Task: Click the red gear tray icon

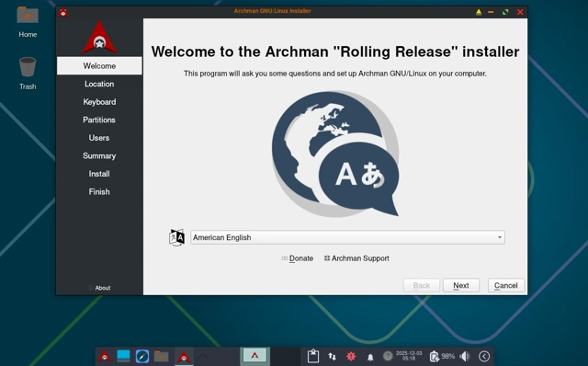Action: coord(351,356)
